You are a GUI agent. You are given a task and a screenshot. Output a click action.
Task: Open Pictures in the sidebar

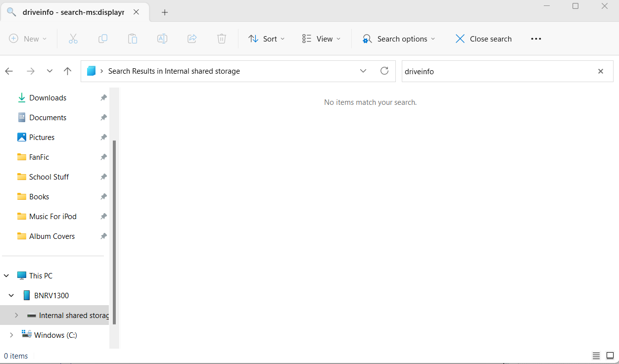point(42,137)
